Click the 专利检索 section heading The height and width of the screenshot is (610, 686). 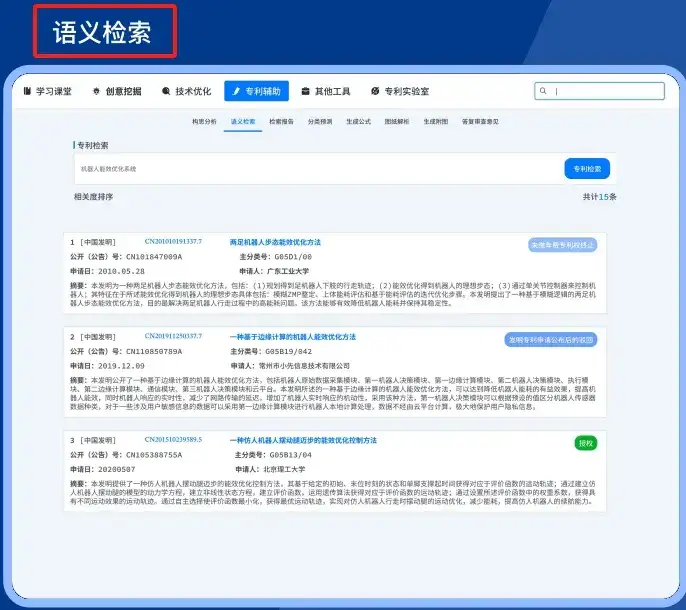[93, 145]
